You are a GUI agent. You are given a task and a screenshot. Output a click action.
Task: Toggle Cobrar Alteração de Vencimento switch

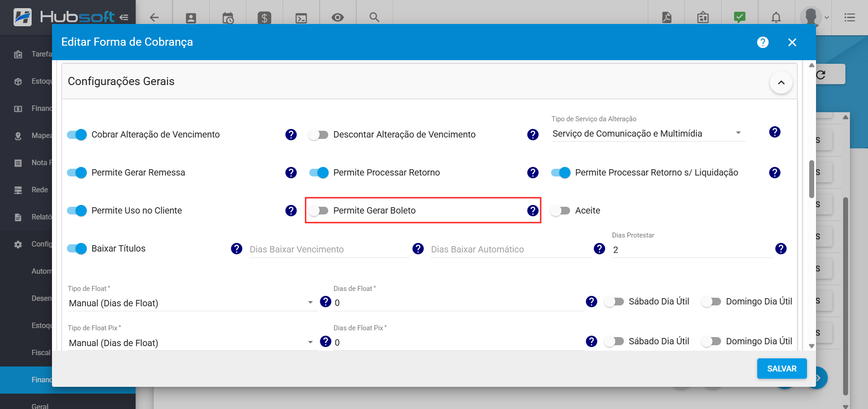pyautogui.click(x=77, y=134)
